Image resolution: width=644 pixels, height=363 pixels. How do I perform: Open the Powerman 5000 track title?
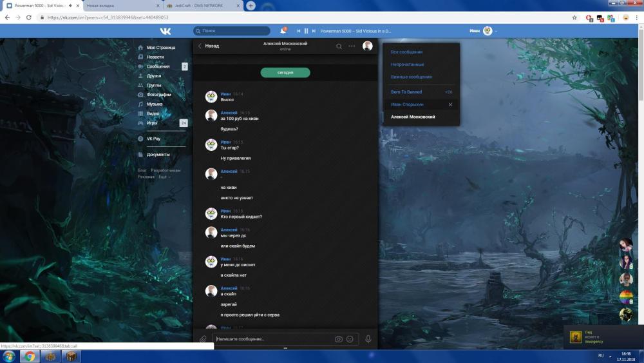point(355,31)
